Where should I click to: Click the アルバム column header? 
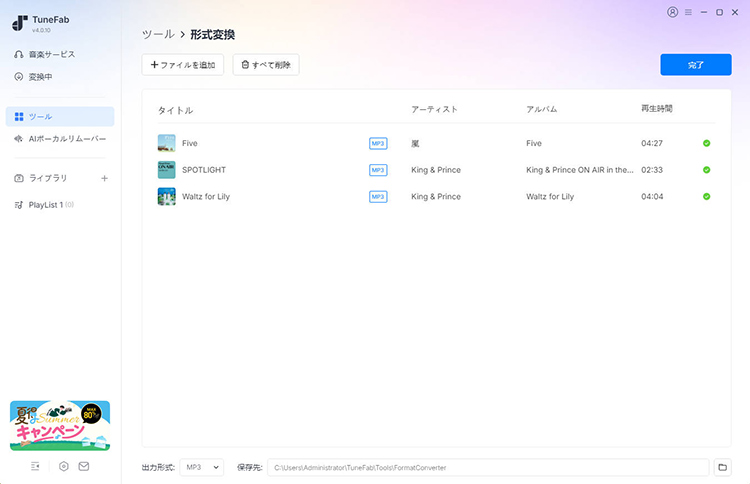point(541,110)
